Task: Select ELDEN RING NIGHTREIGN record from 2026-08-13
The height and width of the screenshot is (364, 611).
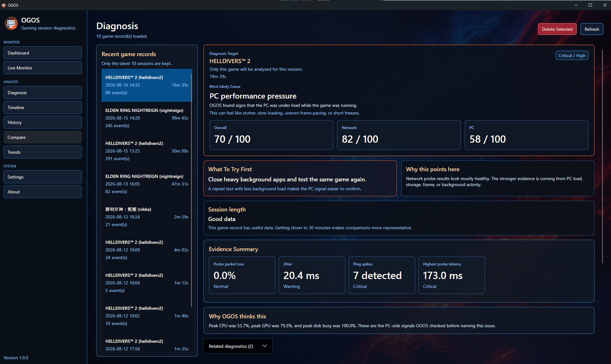Action: click(146, 184)
